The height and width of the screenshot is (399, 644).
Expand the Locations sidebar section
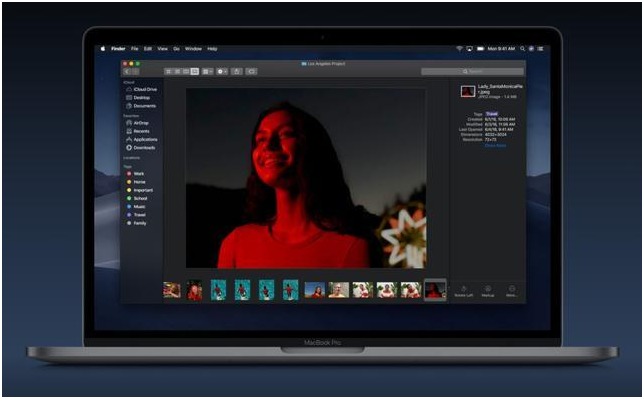tap(131, 158)
